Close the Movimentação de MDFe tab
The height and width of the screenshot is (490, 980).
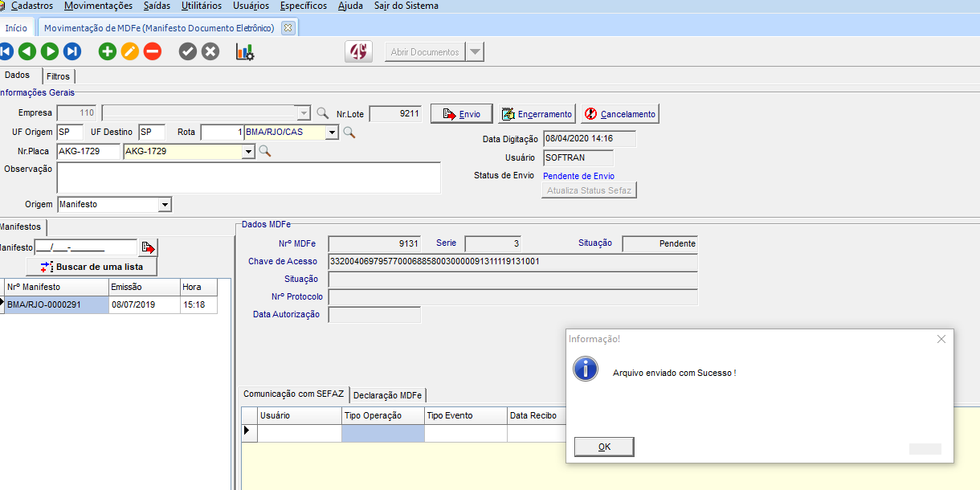[288, 27]
